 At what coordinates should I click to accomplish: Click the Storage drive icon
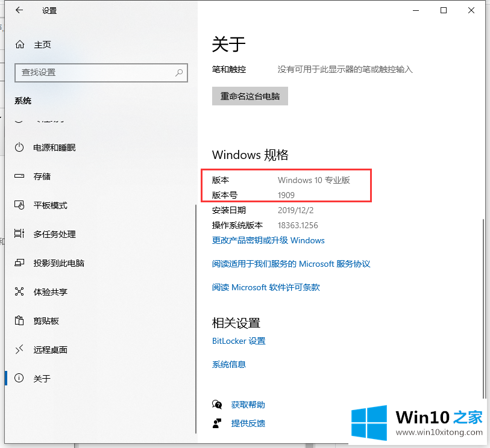tap(19, 176)
